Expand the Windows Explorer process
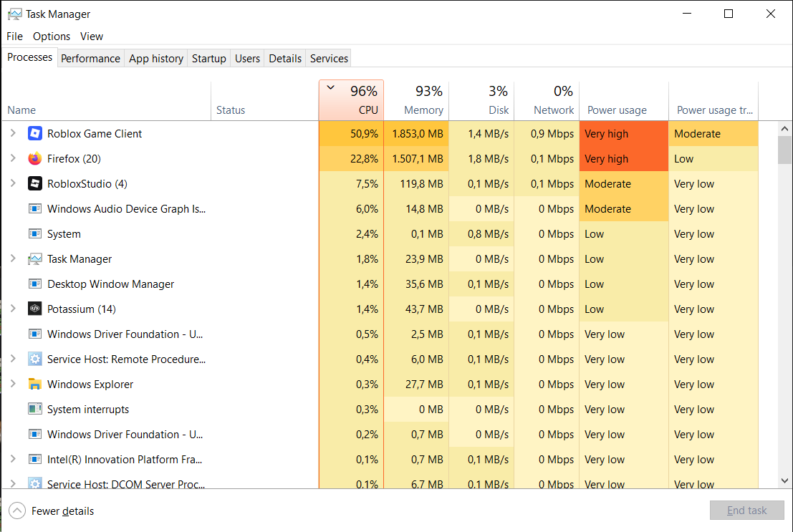This screenshot has height=532, width=793. (13, 384)
